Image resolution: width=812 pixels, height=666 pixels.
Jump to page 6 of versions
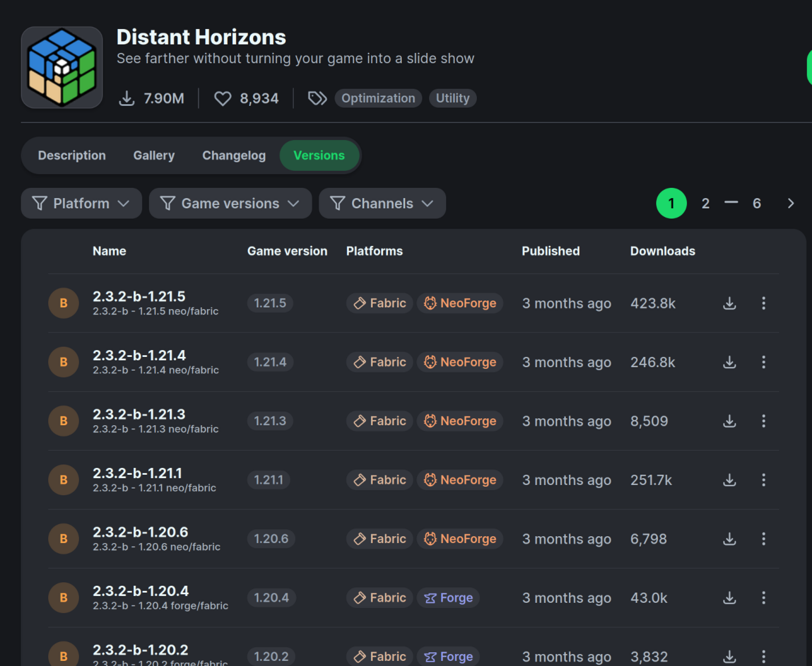757,203
